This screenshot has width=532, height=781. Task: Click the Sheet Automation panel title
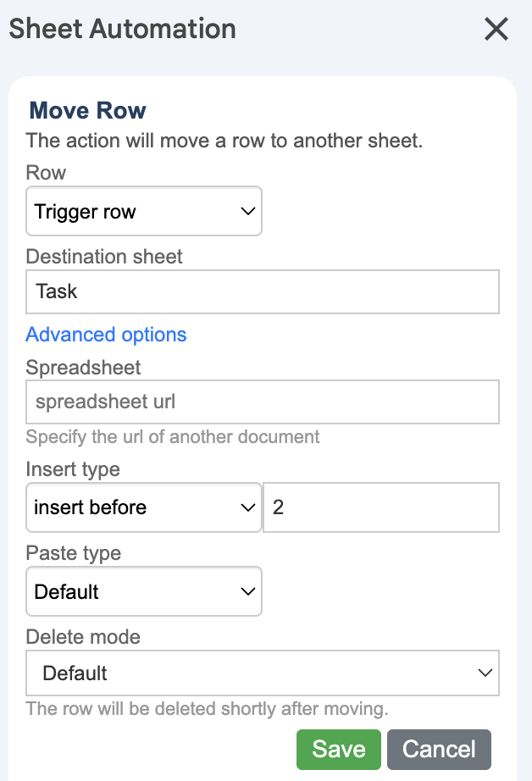point(122,29)
